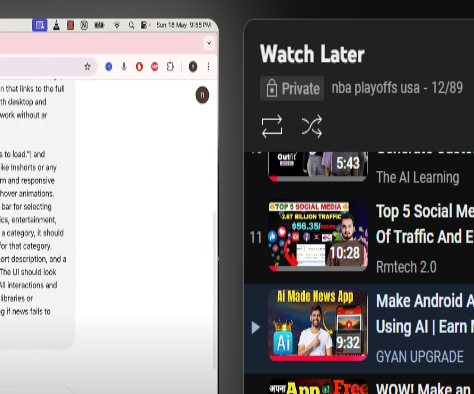Click index number 11 in the playlist
Viewport: 474px width, 394px height.
(256, 238)
